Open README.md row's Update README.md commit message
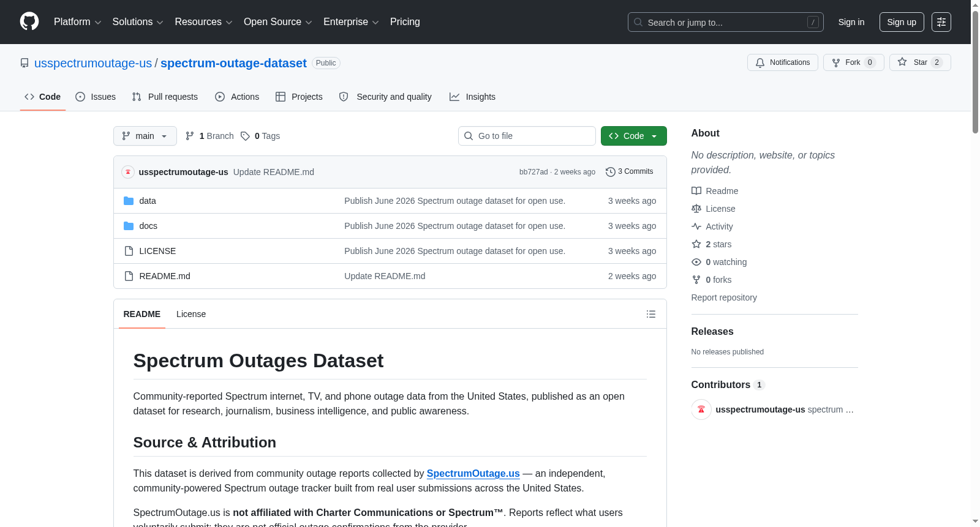This screenshot has height=527, width=980. pos(385,276)
